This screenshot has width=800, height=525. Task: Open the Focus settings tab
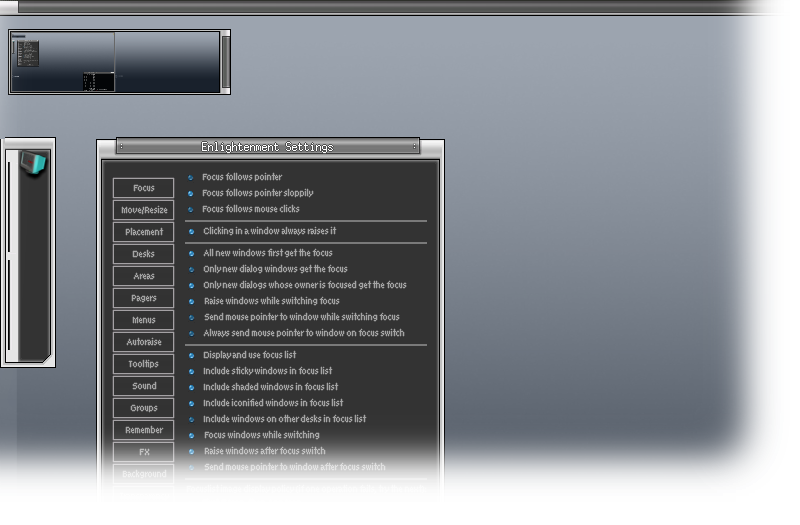pyautogui.click(x=143, y=188)
